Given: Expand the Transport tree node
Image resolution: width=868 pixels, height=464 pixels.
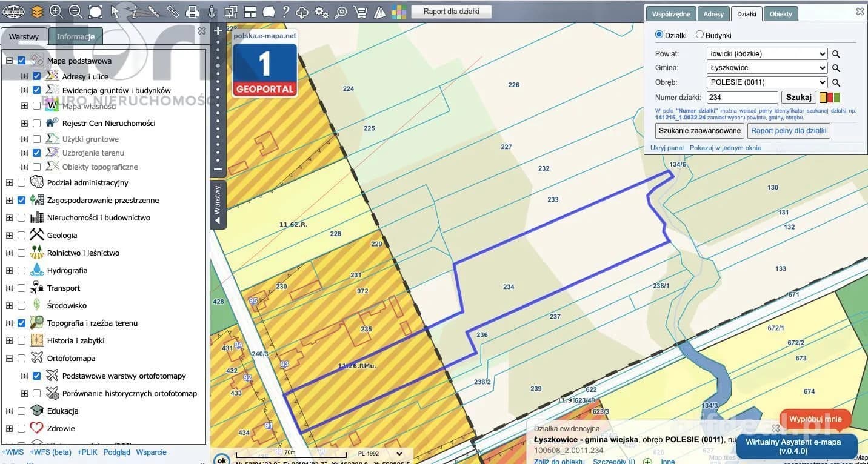Looking at the screenshot, I should coord(9,288).
